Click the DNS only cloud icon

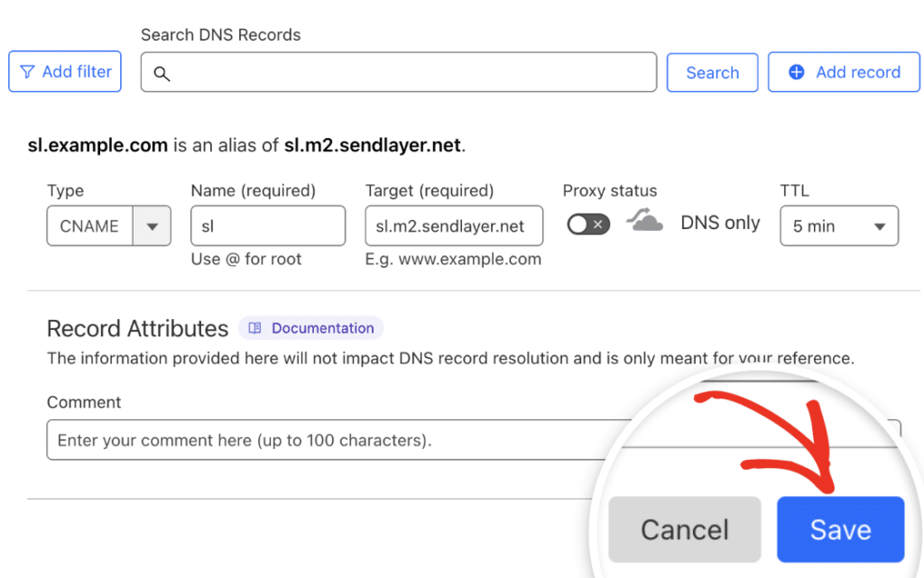(x=646, y=222)
